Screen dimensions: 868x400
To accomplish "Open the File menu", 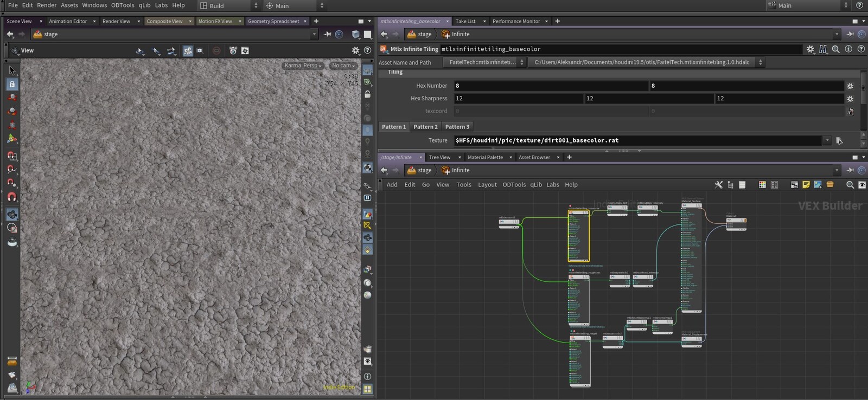I will coord(13,5).
